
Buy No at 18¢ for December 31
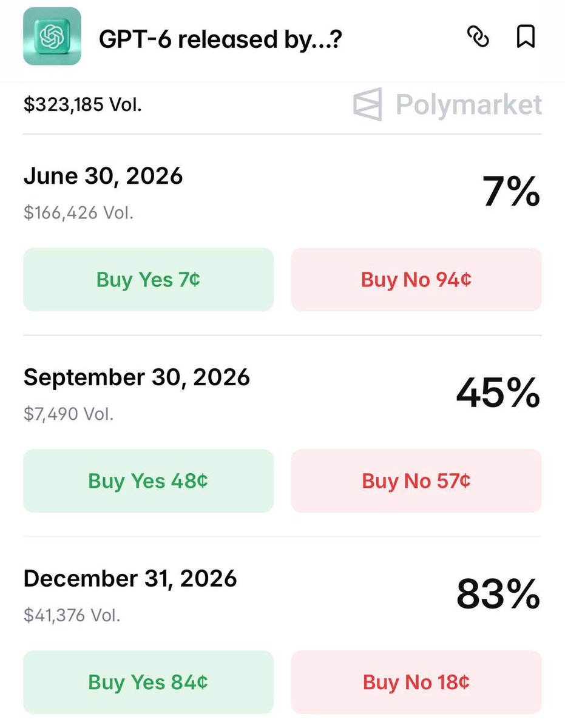click(x=416, y=682)
